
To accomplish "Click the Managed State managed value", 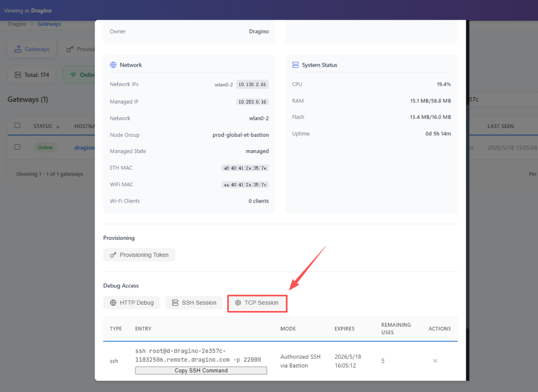I will point(257,151).
